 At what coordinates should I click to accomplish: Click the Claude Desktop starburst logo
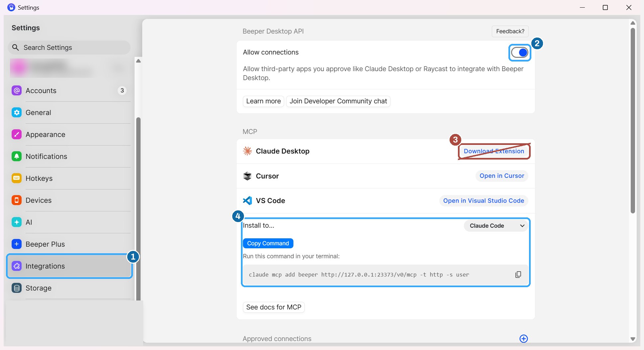[x=247, y=151]
